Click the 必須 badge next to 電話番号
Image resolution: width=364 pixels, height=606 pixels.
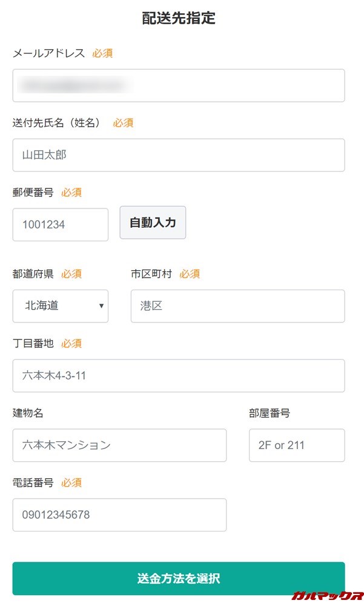pyautogui.click(x=71, y=483)
